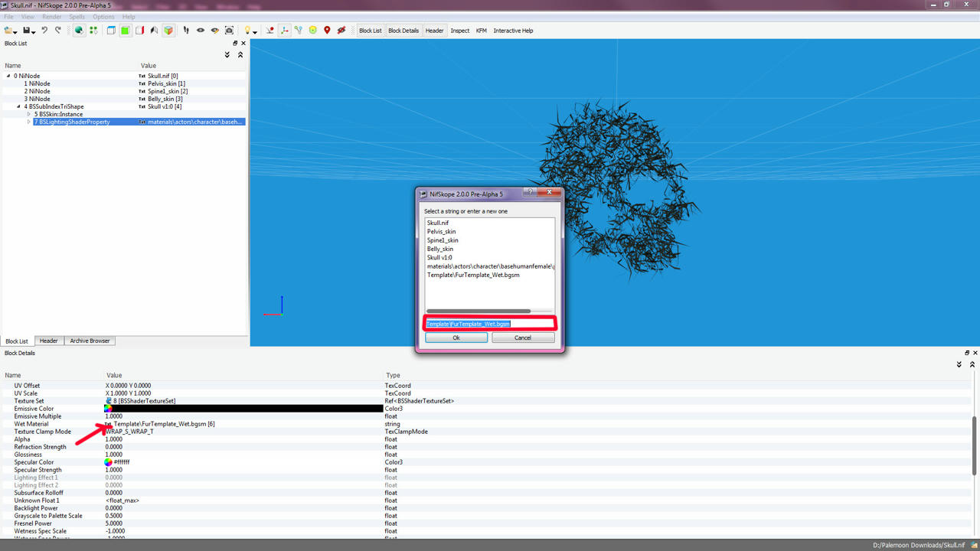980x551 pixels.
Task: Open the Options menu
Action: coord(103,17)
